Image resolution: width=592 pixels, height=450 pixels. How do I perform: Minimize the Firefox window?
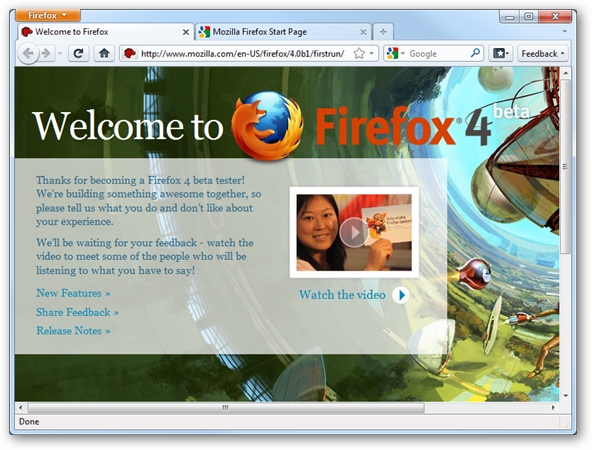pyautogui.click(x=509, y=17)
